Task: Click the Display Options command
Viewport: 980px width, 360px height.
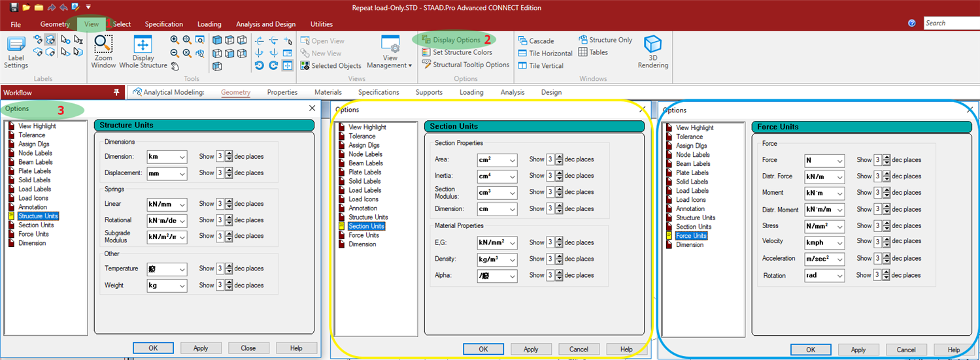Action: point(456,40)
